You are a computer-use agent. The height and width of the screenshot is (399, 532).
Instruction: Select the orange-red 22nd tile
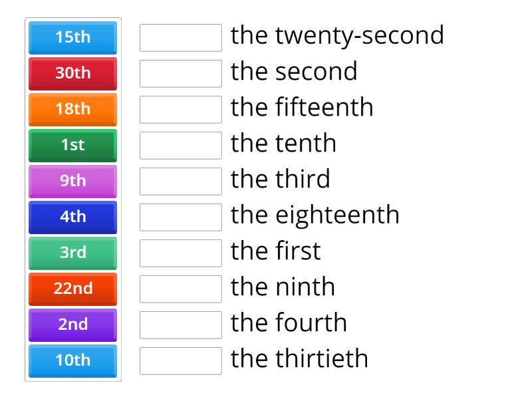tap(72, 289)
